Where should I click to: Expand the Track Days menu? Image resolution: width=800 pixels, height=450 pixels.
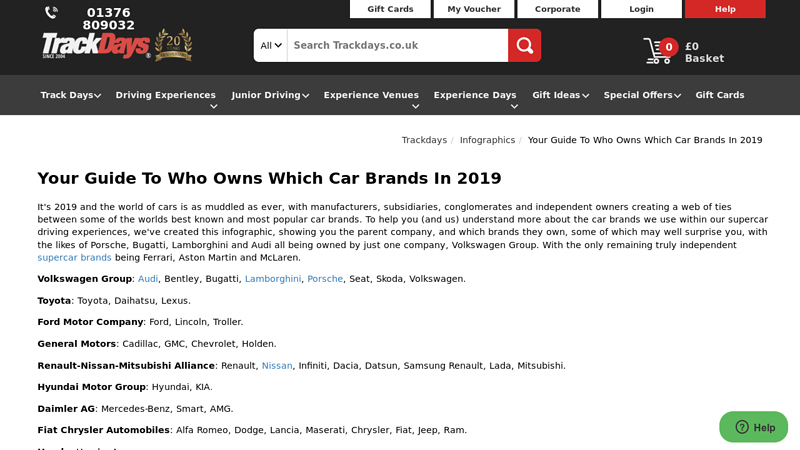click(70, 95)
